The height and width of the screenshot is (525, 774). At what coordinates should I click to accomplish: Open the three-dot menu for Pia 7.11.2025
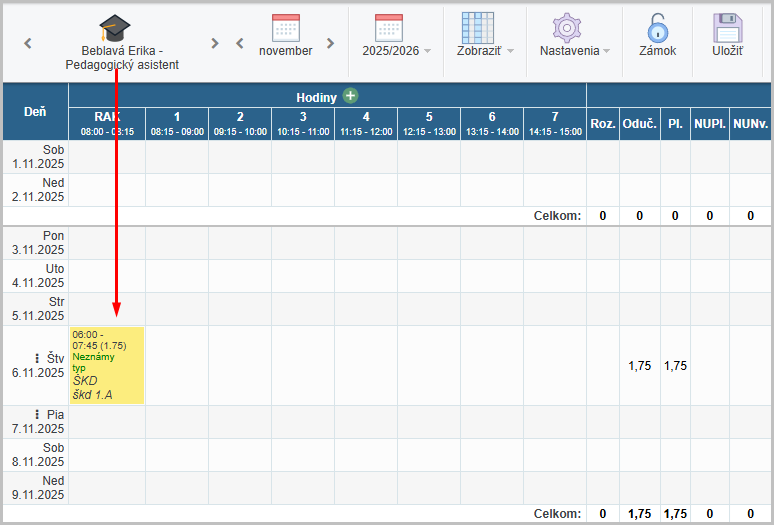pyautogui.click(x=37, y=414)
